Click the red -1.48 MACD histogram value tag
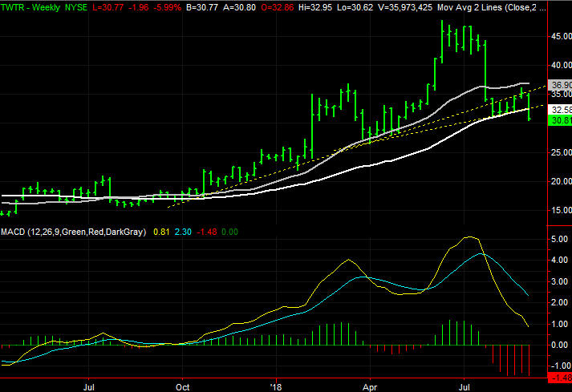The image size is (572, 392). coord(560,378)
